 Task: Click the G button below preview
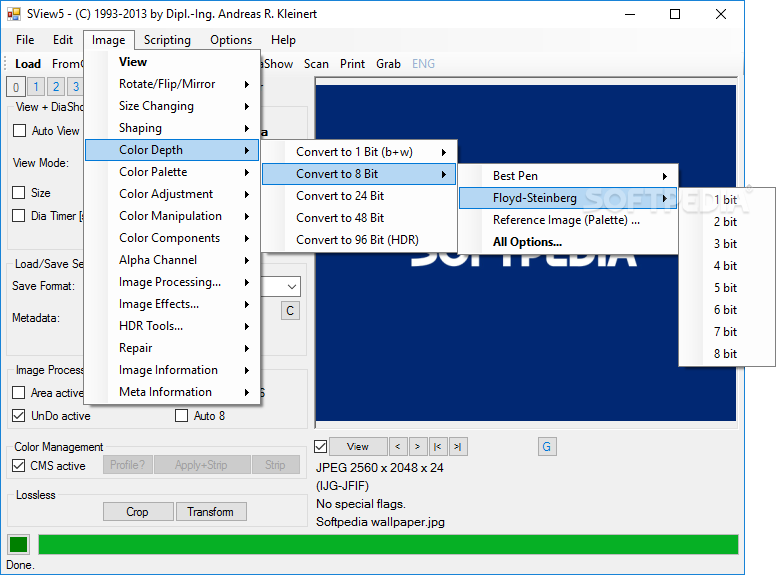[x=547, y=446]
